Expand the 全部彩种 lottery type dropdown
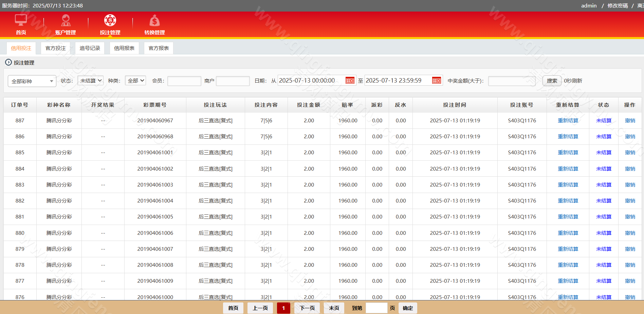 point(32,81)
